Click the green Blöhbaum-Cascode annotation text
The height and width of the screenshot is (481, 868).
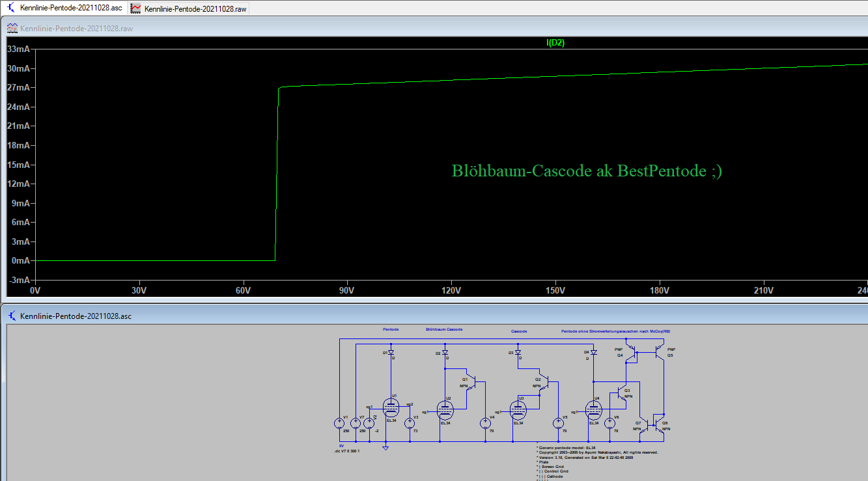[x=586, y=171]
